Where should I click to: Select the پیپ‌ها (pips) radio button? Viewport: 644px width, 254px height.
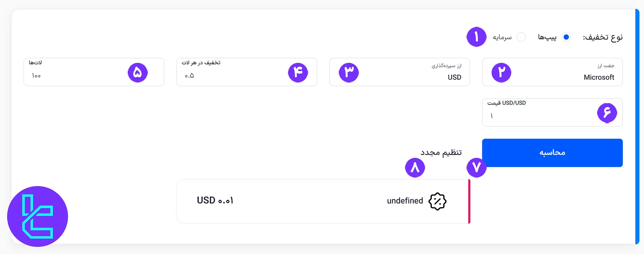[566, 37]
